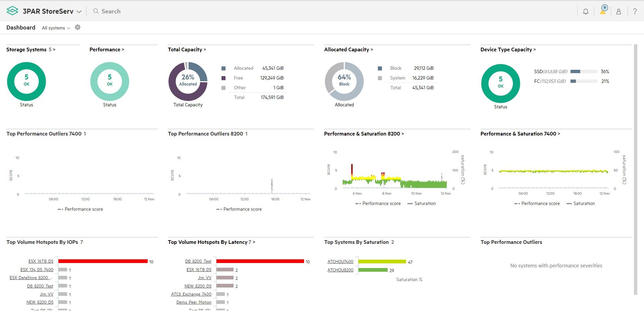
Task: Toggle Saturation legend in Saturation 8200 chart
Action: tap(422, 203)
